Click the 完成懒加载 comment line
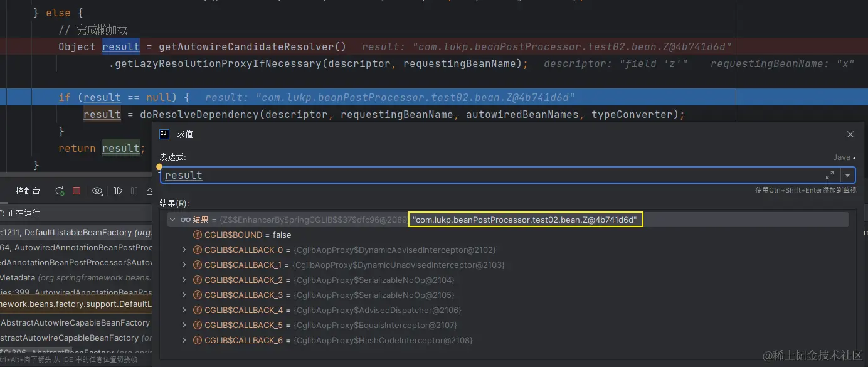 tap(93, 29)
